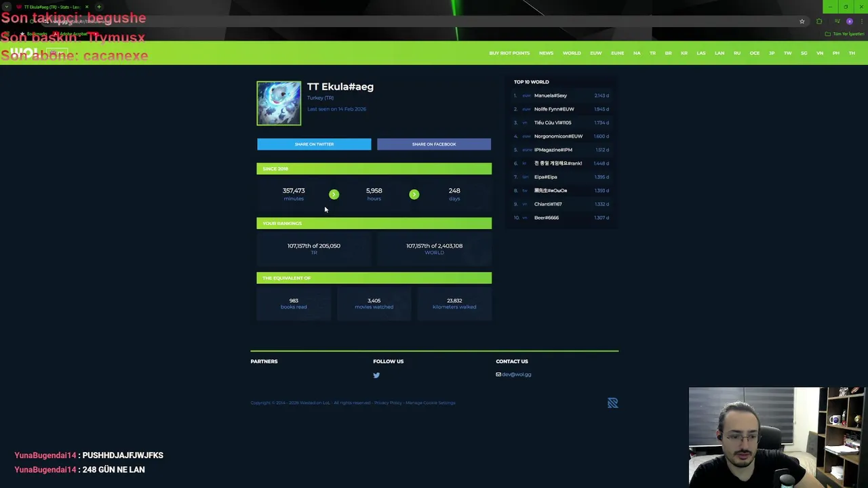Click the 23,832 kilometers walked stat
868x488 pixels.
pyautogui.click(x=454, y=304)
